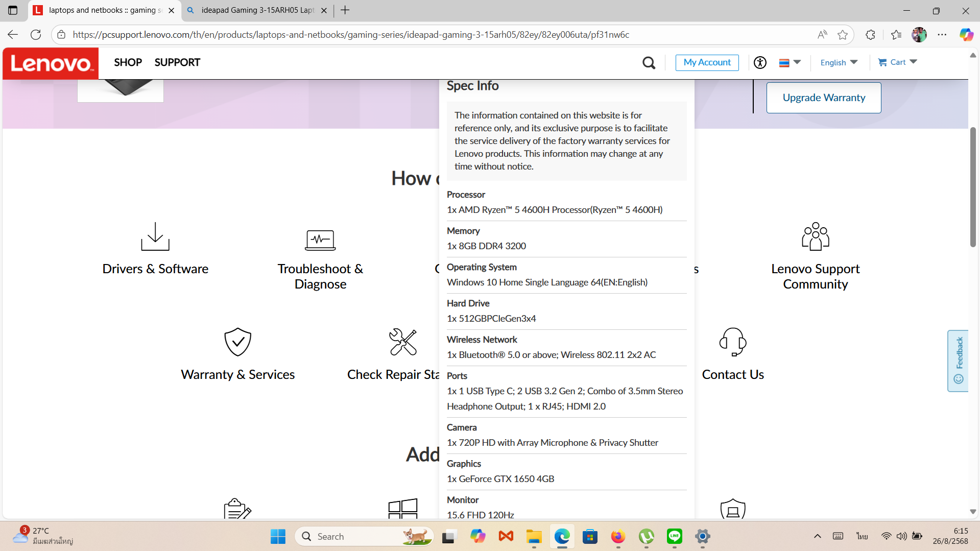Open Drivers & Software download icon
This screenshot has height=551, width=980.
[155, 236]
